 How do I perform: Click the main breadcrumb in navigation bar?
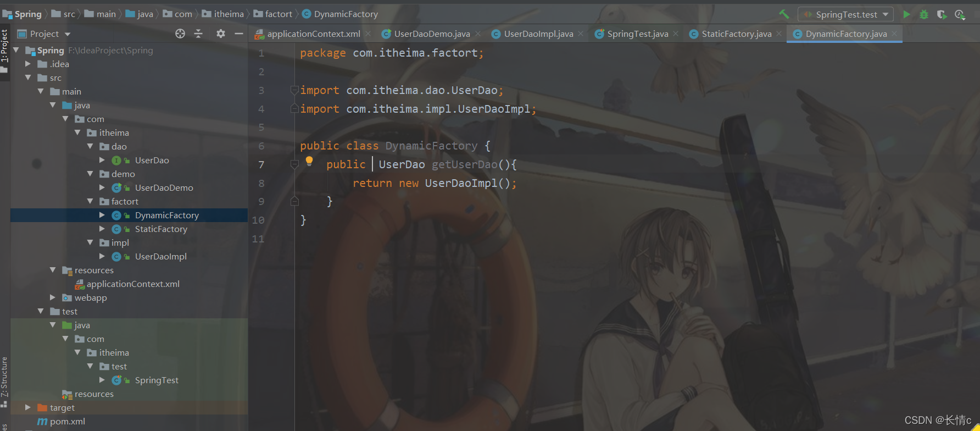click(x=100, y=14)
